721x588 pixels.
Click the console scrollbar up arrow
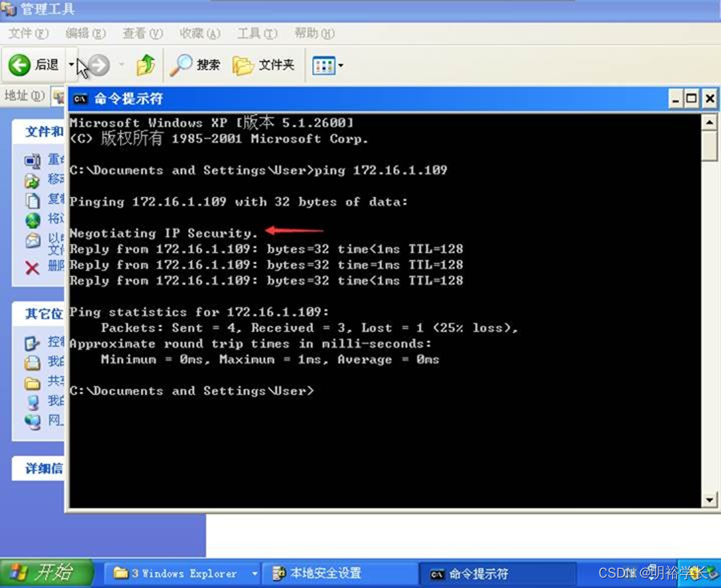click(710, 122)
